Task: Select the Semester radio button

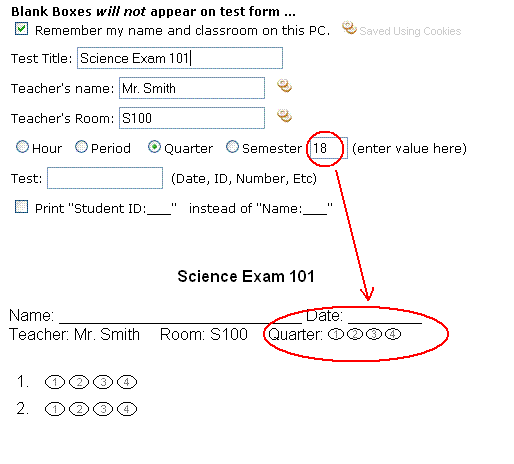Action: (x=232, y=147)
